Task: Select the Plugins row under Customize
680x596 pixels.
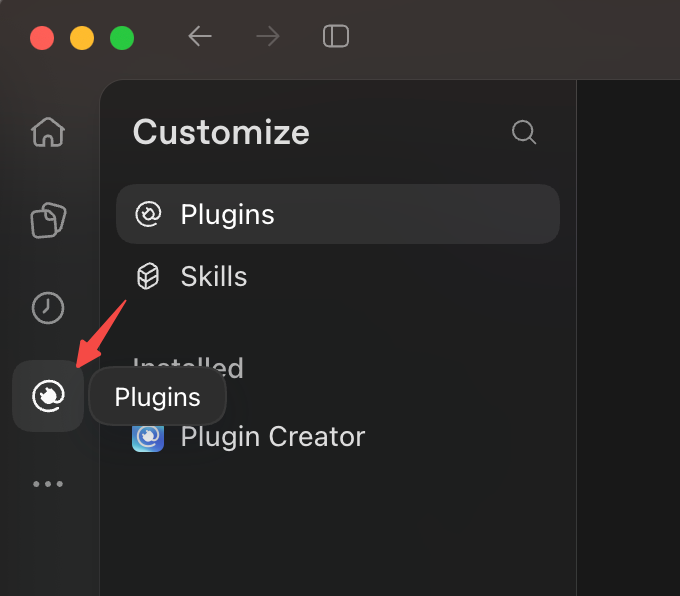Action: (x=338, y=214)
